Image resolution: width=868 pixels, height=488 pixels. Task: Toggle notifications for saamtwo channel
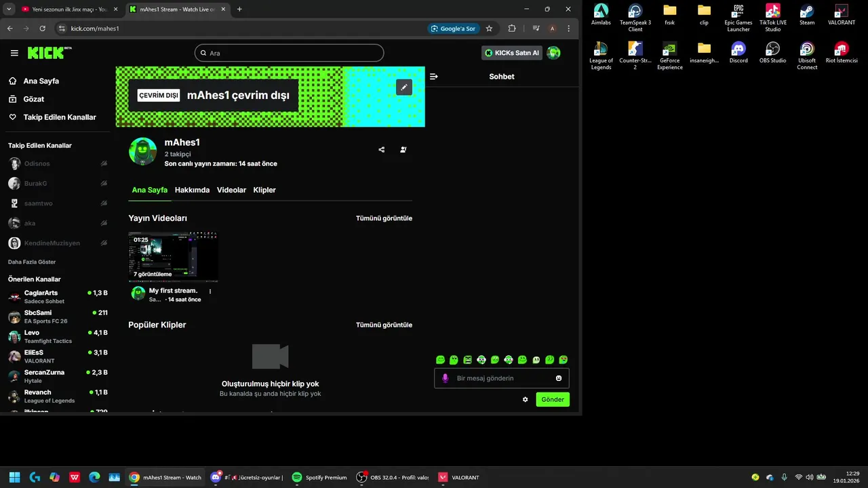pos(104,203)
